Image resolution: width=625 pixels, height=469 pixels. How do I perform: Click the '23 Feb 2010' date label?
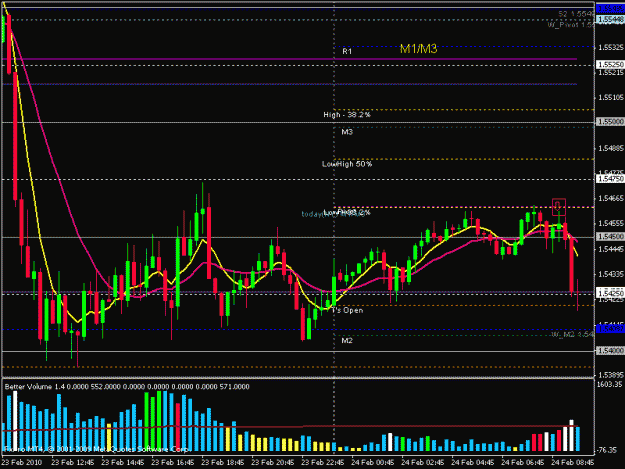[x=22, y=462]
